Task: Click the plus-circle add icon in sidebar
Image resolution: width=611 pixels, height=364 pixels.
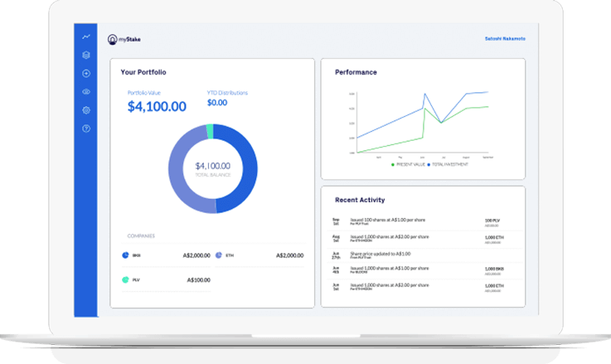Action: click(x=86, y=74)
